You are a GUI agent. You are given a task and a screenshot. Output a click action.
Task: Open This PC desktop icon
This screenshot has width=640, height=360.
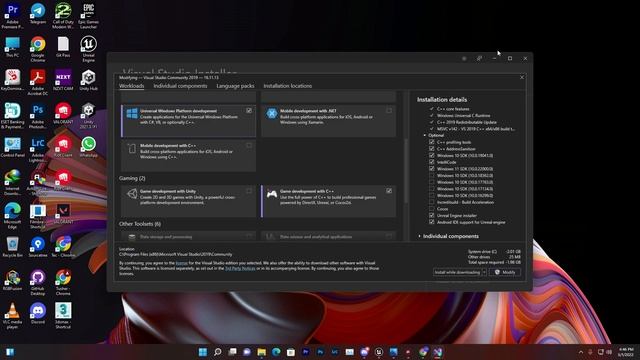(12, 47)
